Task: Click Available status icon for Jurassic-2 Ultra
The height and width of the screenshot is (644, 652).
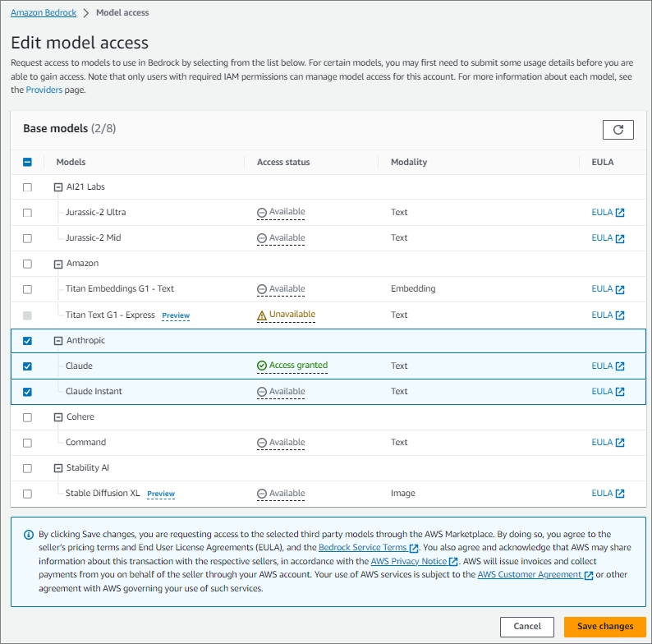Action: click(x=262, y=213)
